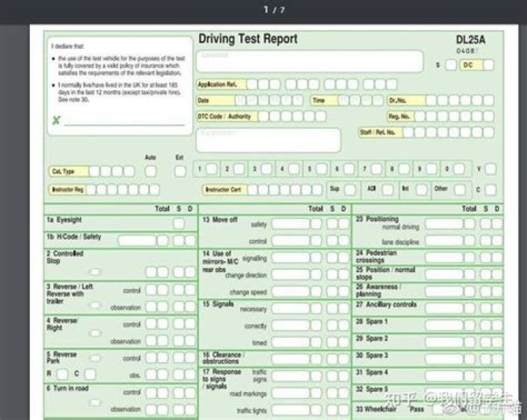This screenshot has height=420, width=527.
Task: Click the declaration signature line
Action: click(x=124, y=124)
